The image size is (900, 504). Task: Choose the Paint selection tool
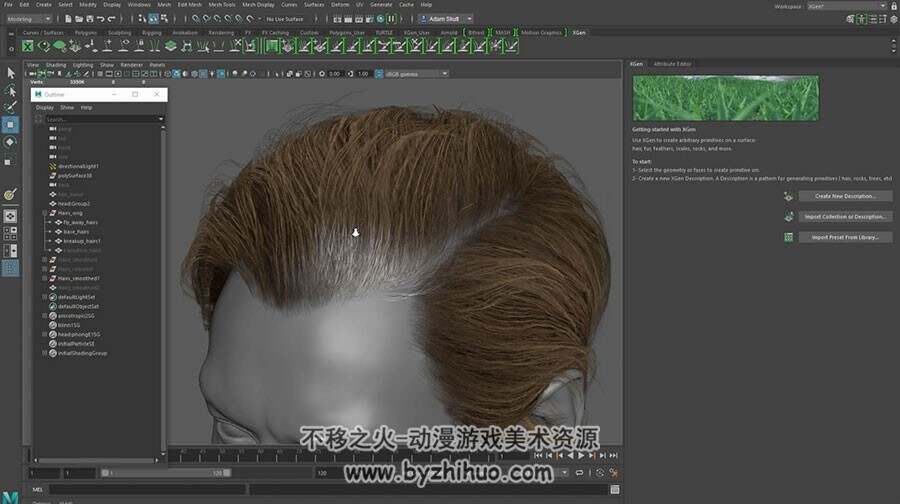click(x=10, y=107)
